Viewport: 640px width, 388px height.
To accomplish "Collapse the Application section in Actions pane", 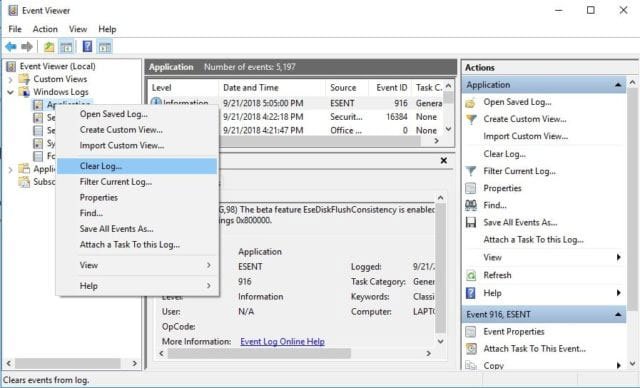I will 618,85.
